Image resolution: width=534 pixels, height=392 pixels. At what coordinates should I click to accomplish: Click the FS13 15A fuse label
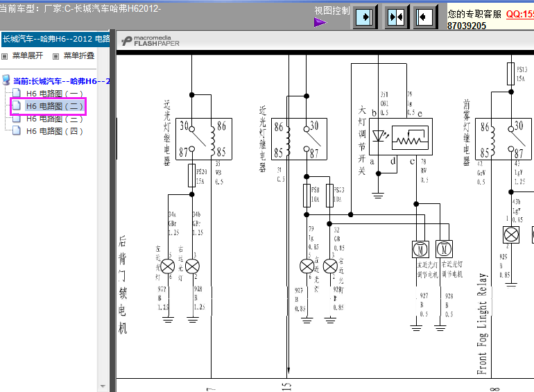[x=522, y=74]
